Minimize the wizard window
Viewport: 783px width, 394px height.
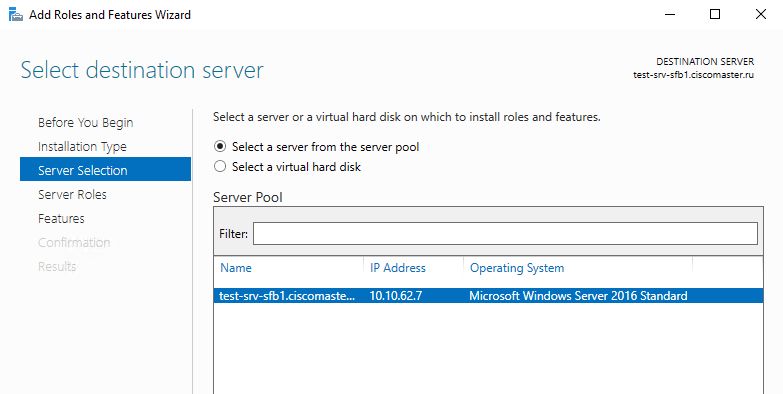click(670, 14)
